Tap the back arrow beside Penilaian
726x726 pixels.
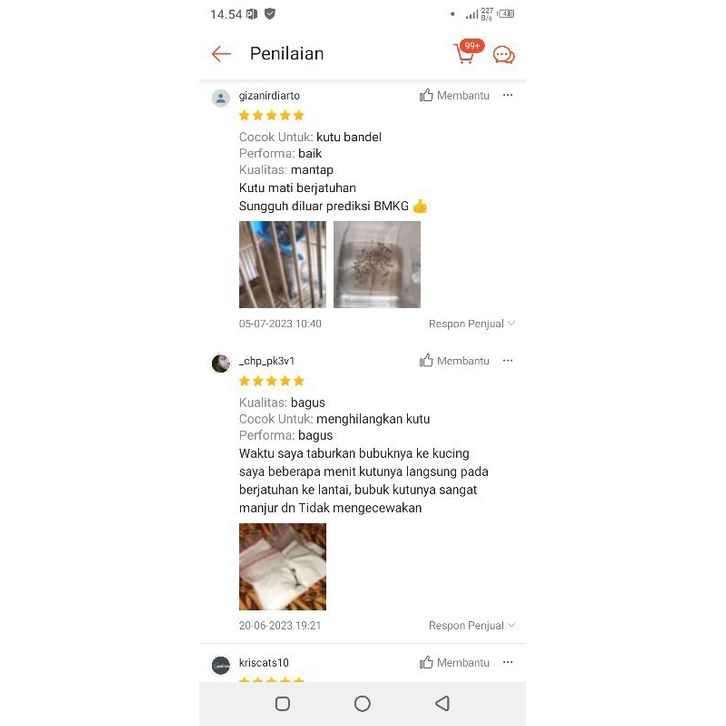point(221,54)
